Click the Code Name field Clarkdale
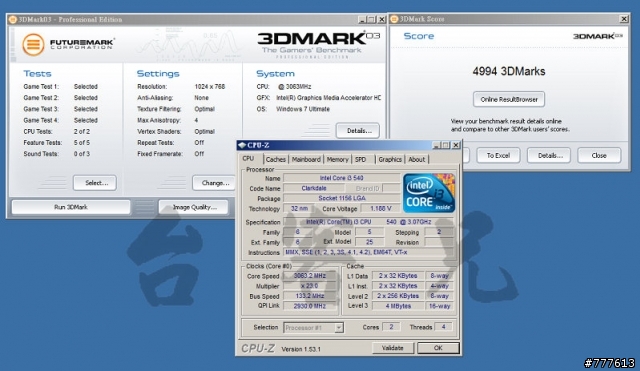 [313, 188]
